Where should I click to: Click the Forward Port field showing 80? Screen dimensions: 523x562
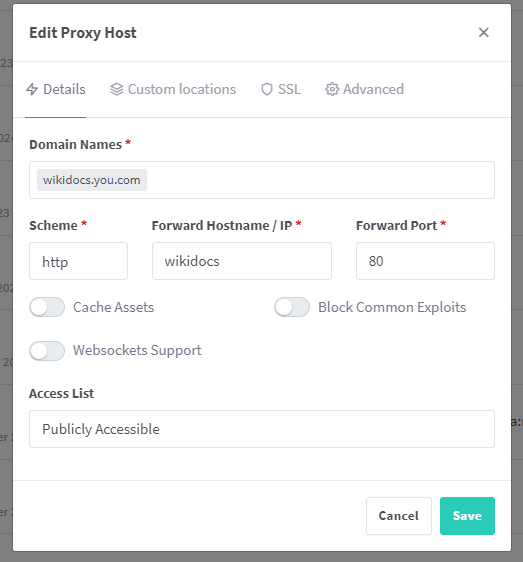(x=425, y=261)
